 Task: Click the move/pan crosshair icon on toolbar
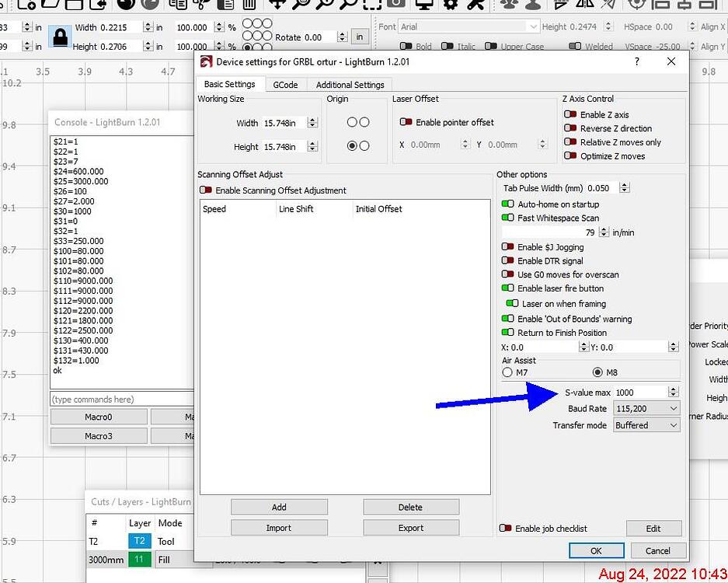[278, 5]
